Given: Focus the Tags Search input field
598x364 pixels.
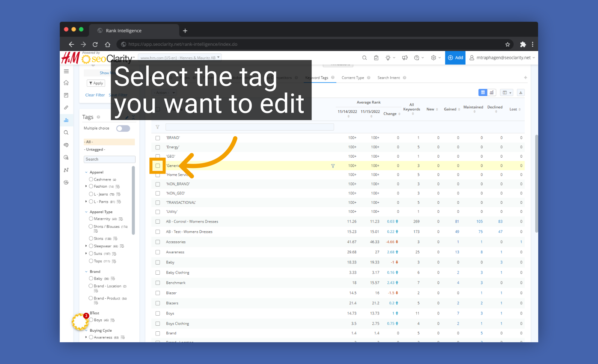Looking at the screenshot, I should point(109,159).
